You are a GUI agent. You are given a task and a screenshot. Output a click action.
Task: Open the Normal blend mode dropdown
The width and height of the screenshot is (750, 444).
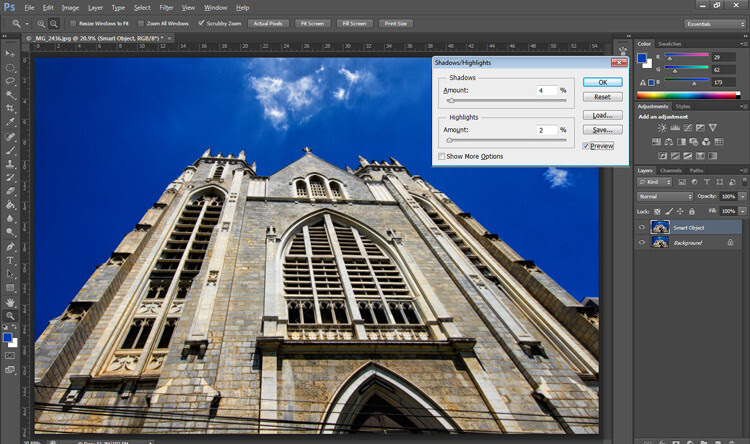665,197
